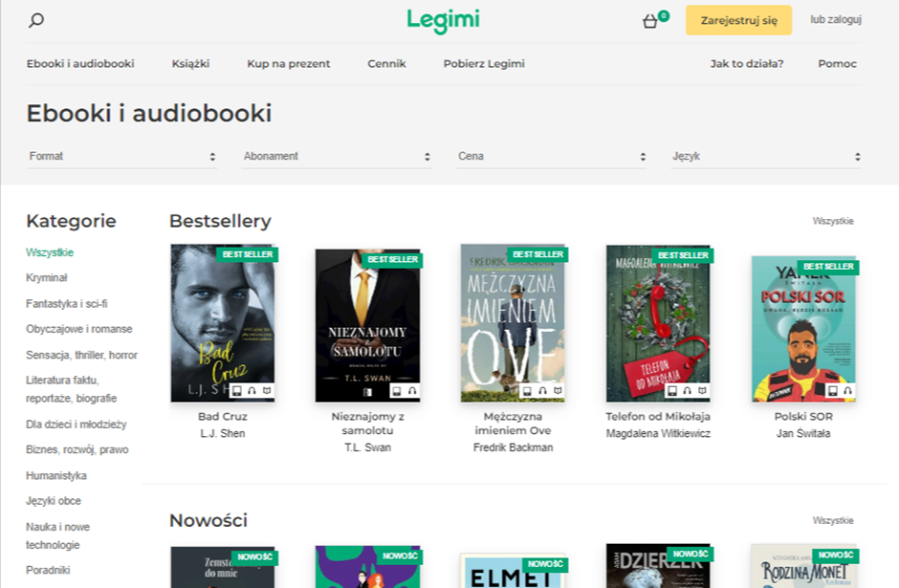Open the Pomoc menu item
This screenshot has height=588, width=899.
click(x=837, y=64)
